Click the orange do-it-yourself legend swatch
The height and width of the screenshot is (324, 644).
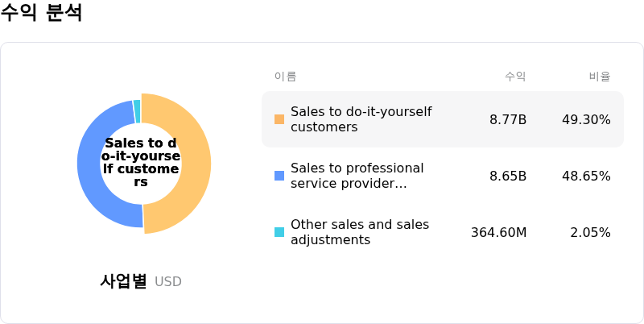click(x=279, y=119)
